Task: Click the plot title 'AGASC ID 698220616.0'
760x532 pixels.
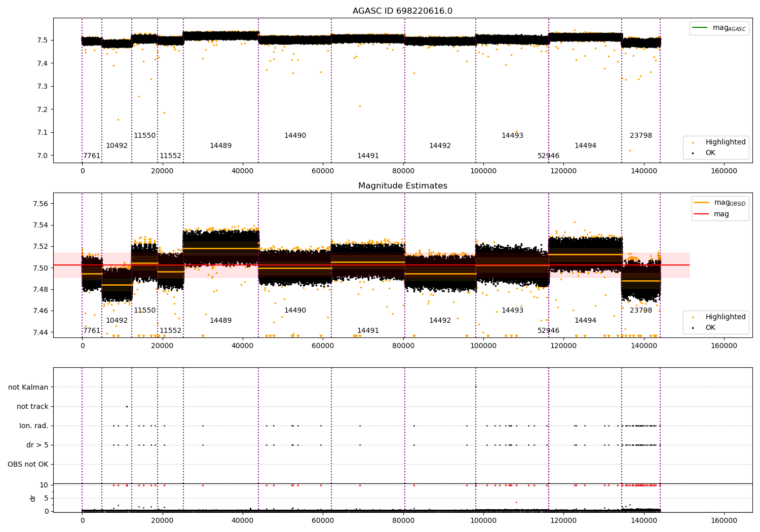Action: coord(402,11)
